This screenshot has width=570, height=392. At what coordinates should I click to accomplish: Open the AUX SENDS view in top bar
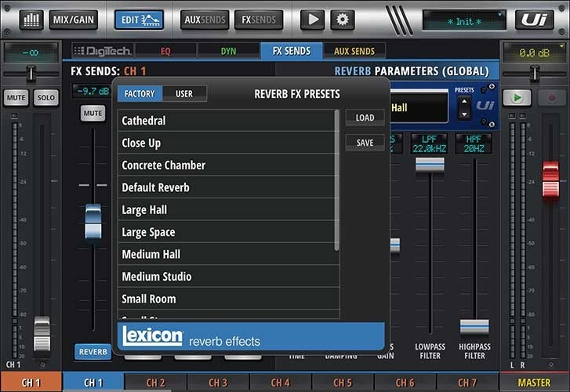click(x=205, y=20)
